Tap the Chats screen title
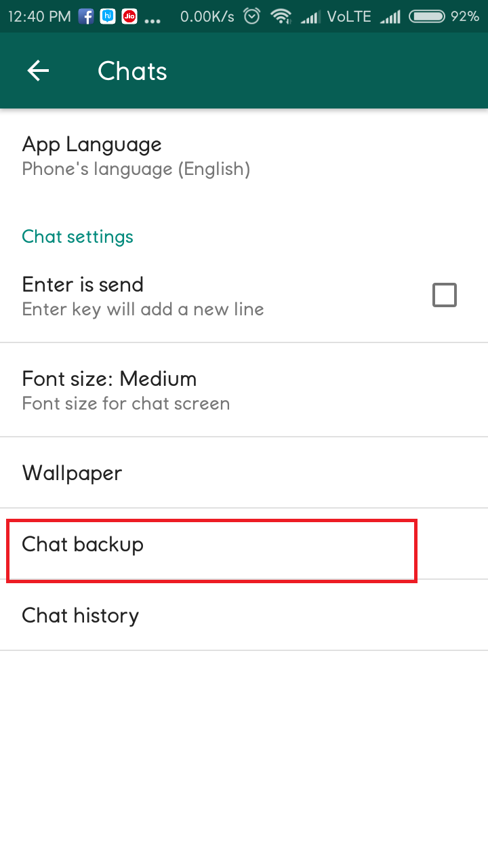 pos(132,71)
